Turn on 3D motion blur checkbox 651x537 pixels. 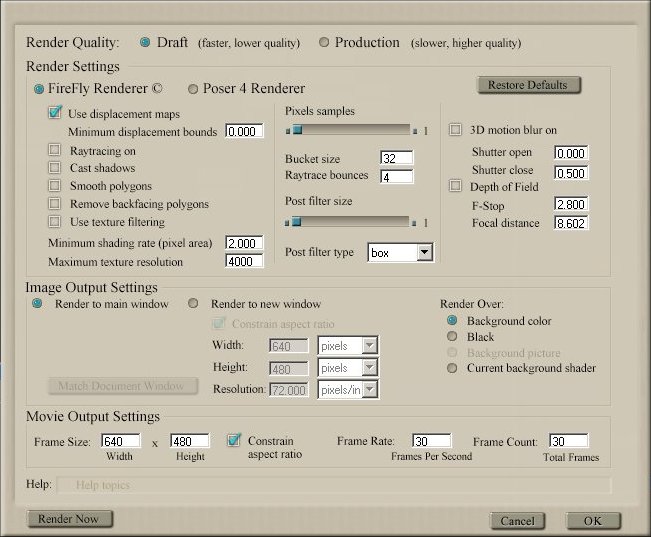pos(455,130)
